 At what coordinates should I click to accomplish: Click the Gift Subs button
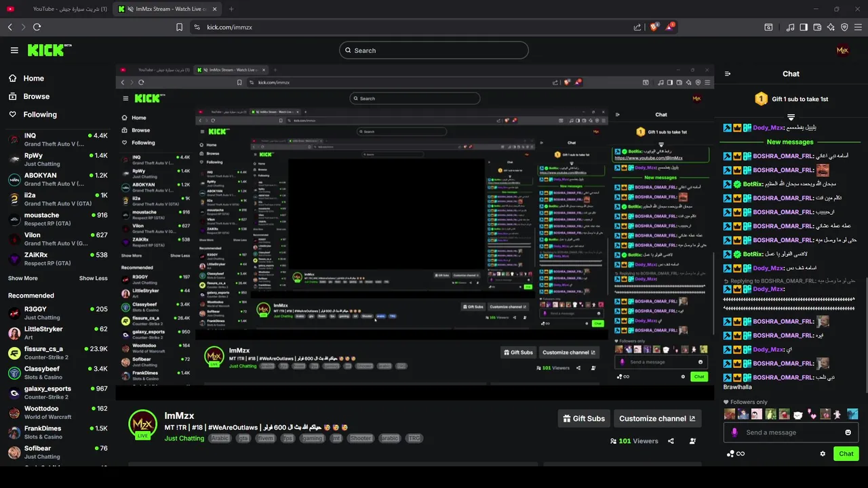(x=583, y=418)
